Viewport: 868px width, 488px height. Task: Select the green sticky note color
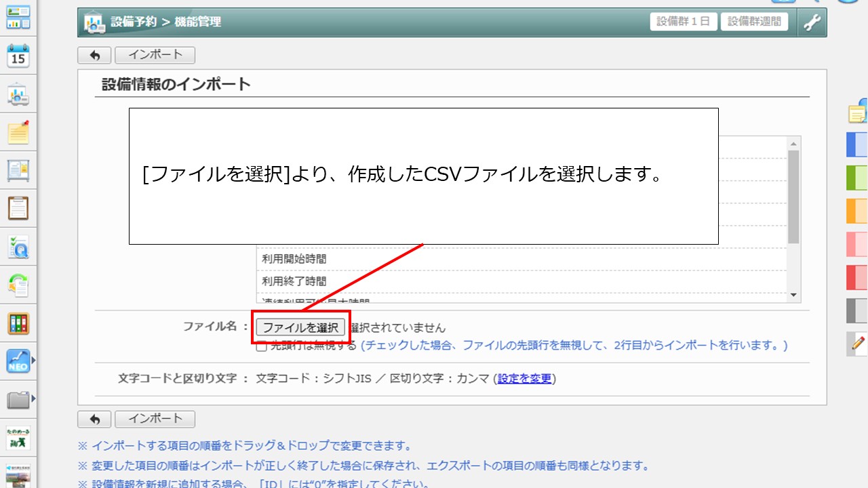coord(857,178)
